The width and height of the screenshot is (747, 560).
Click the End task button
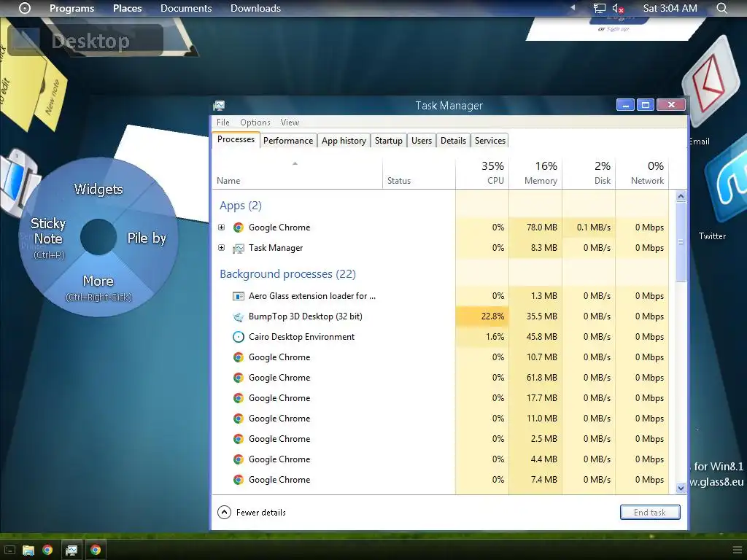(x=650, y=513)
